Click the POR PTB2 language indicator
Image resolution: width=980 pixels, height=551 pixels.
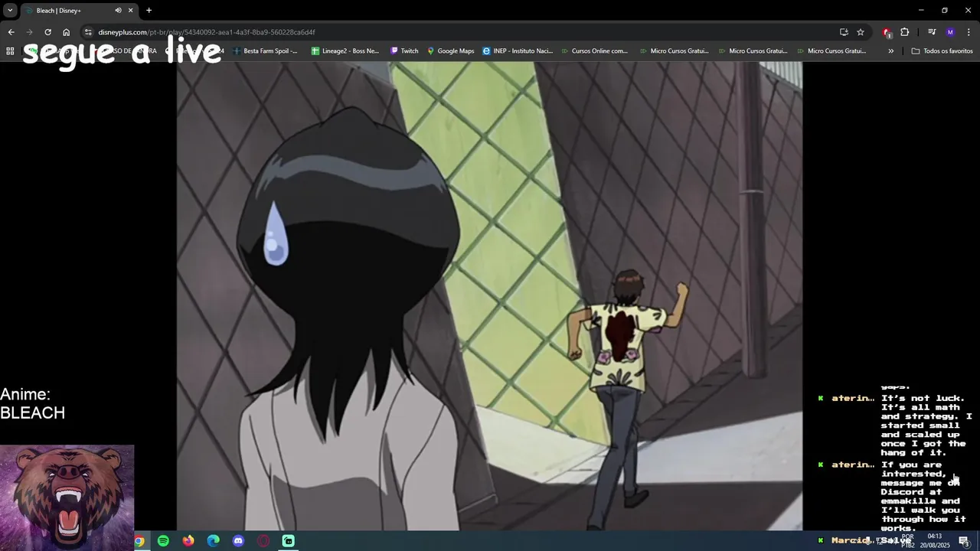[907, 541]
